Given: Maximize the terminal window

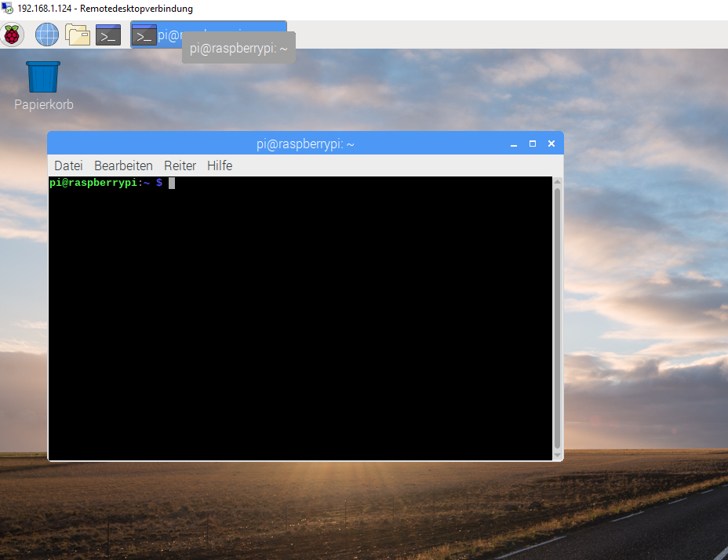Looking at the screenshot, I should coord(533,144).
